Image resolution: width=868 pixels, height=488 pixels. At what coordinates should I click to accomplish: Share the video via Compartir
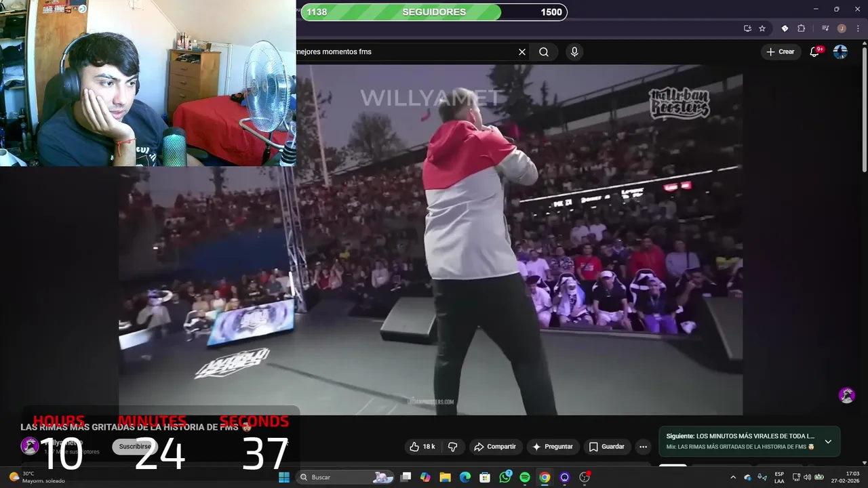(x=495, y=447)
